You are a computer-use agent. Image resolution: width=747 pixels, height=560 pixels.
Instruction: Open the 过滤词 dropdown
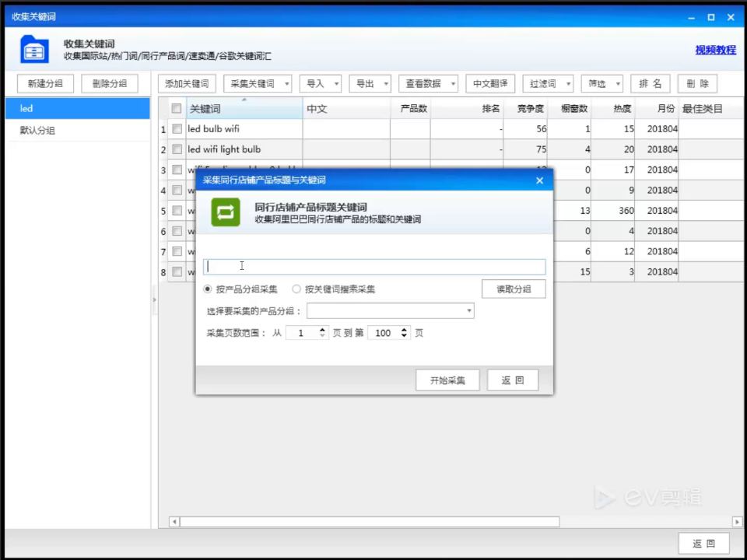click(x=548, y=84)
